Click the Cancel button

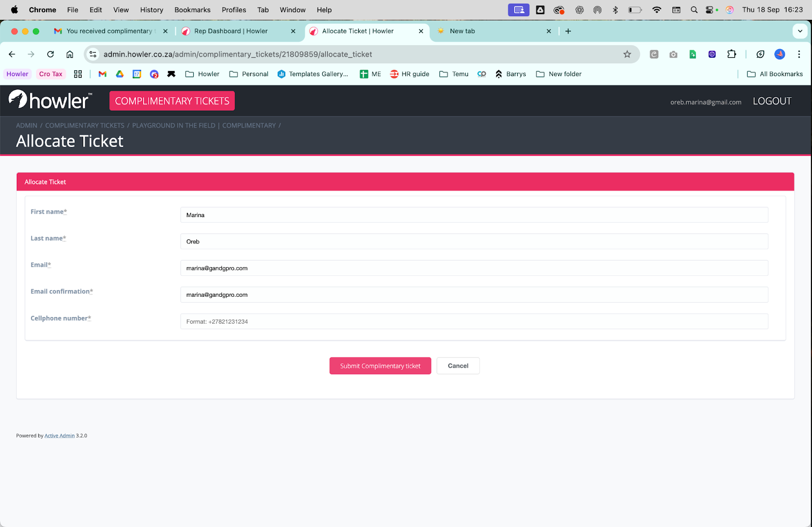point(458,366)
